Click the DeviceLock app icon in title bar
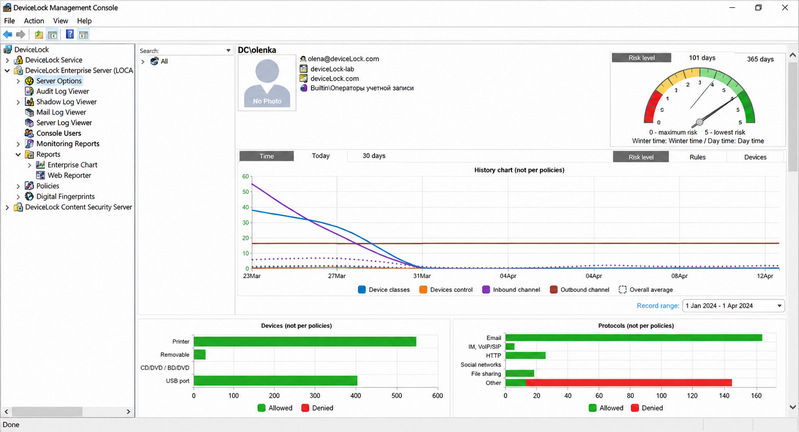This screenshot has height=432, width=799. 7,8
